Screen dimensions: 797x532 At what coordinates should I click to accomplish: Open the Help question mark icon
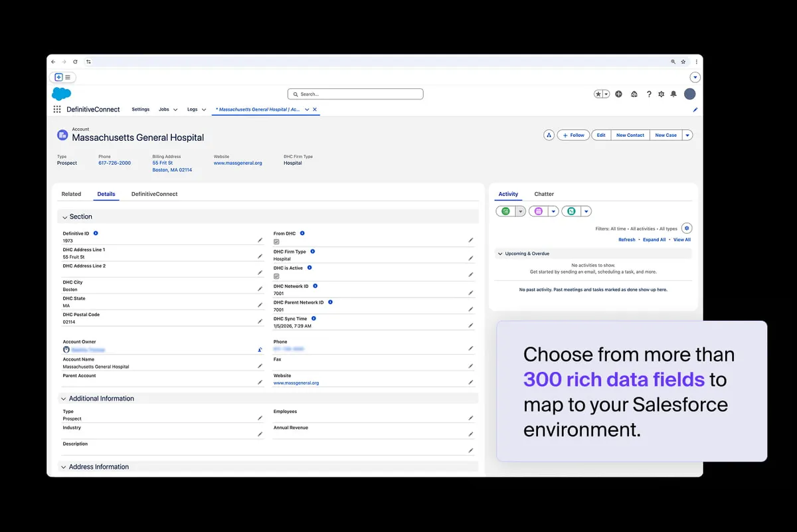coord(649,94)
